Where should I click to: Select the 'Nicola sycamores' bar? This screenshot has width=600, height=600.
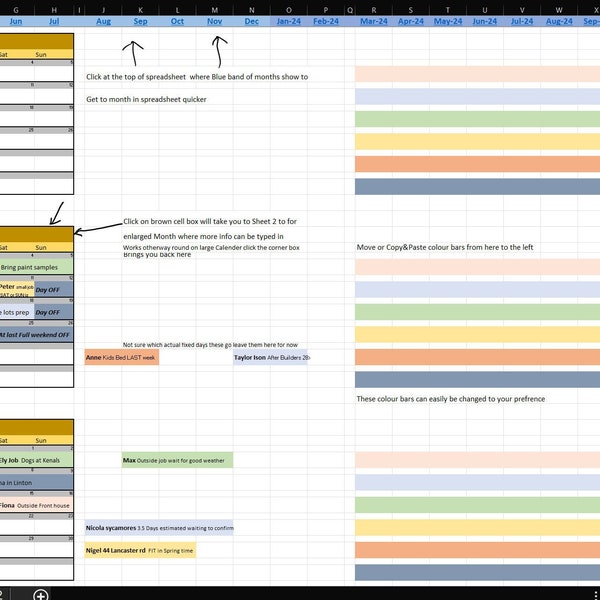click(159, 528)
